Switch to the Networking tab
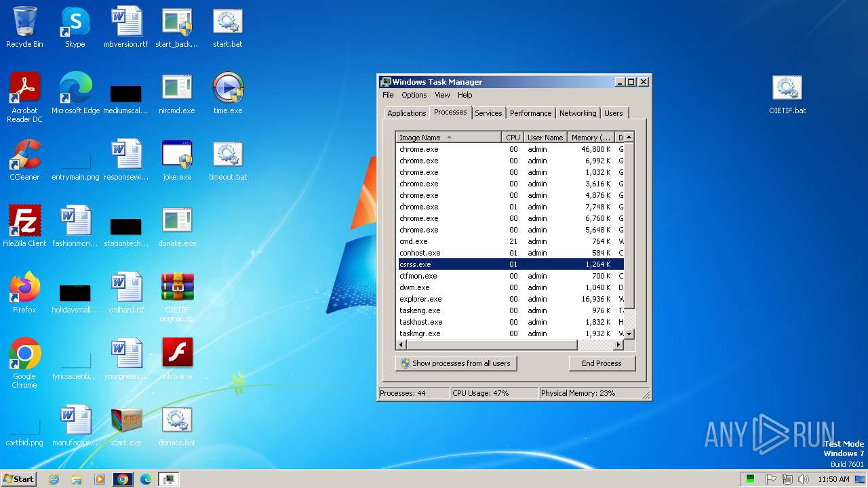This screenshot has height=488, width=868. (x=578, y=113)
